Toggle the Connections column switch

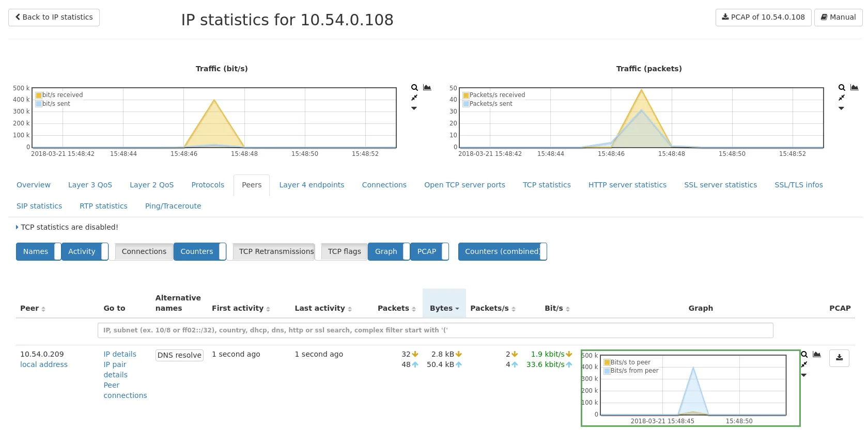(x=144, y=251)
